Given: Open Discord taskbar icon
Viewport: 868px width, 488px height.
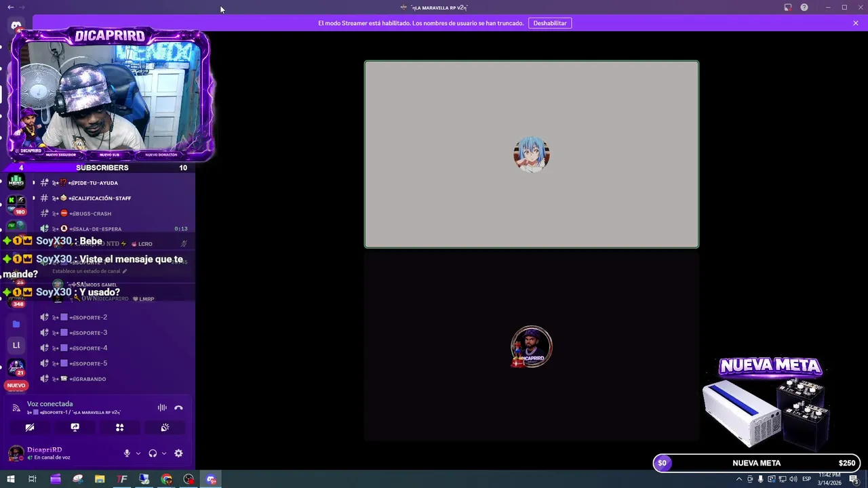Looking at the screenshot, I should coord(211,479).
